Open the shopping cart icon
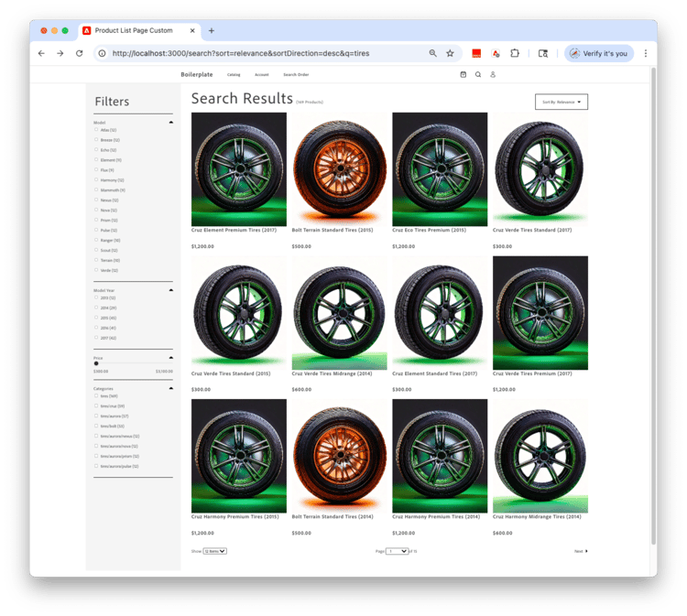 tap(463, 74)
